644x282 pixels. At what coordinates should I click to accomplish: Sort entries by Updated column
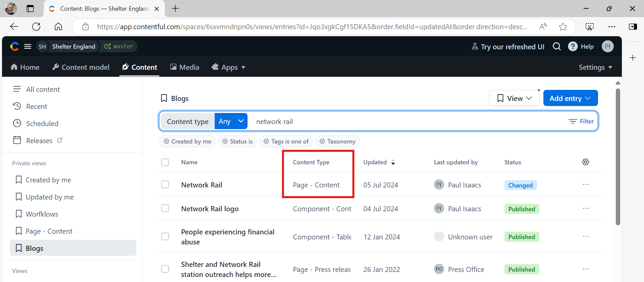click(379, 162)
